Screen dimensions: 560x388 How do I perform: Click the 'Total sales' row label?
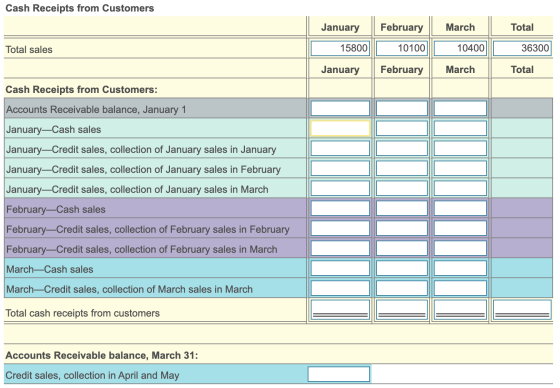tap(29, 50)
